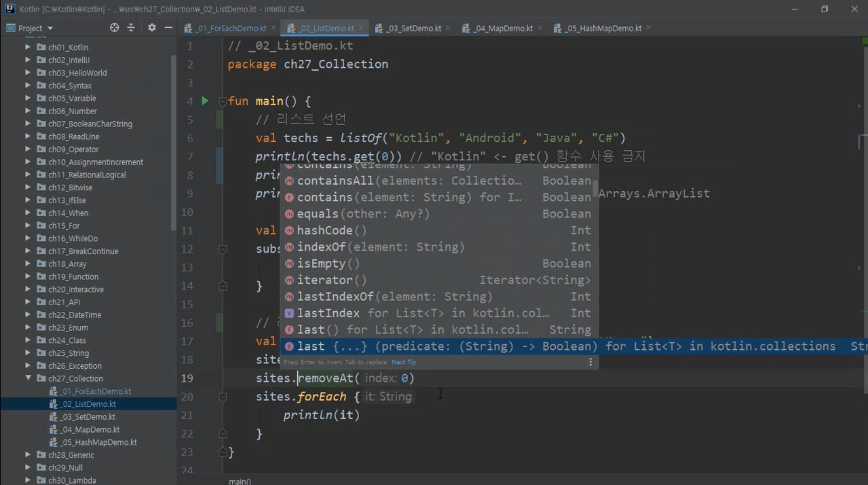Click the Project tree scrollbar thumb
The width and height of the screenshot is (868, 485).
click(174, 142)
